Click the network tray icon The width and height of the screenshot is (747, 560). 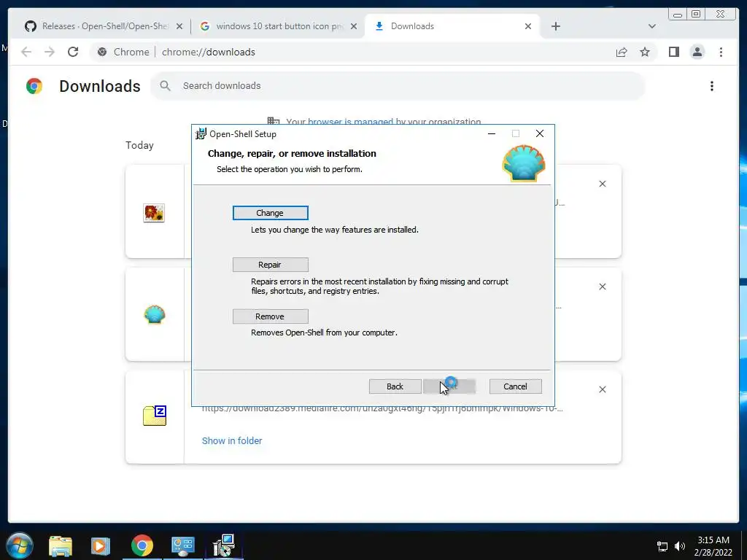click(x=662, y=546)
